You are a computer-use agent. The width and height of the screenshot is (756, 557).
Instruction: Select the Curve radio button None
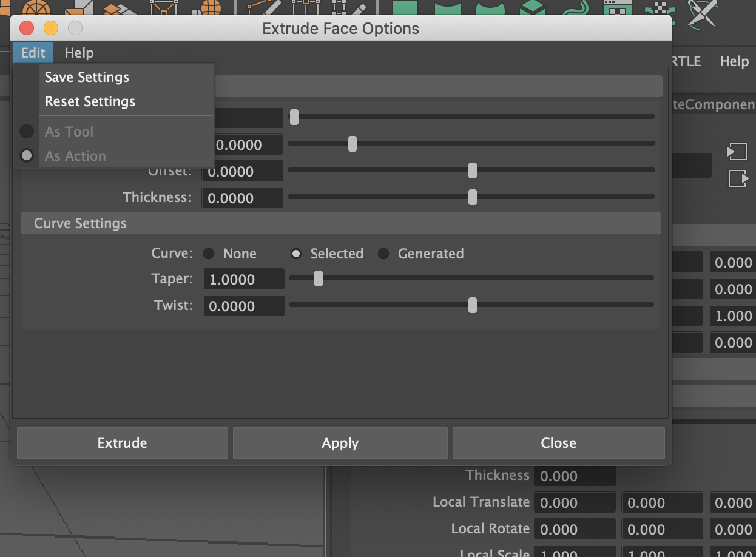[x=209, y=254]
